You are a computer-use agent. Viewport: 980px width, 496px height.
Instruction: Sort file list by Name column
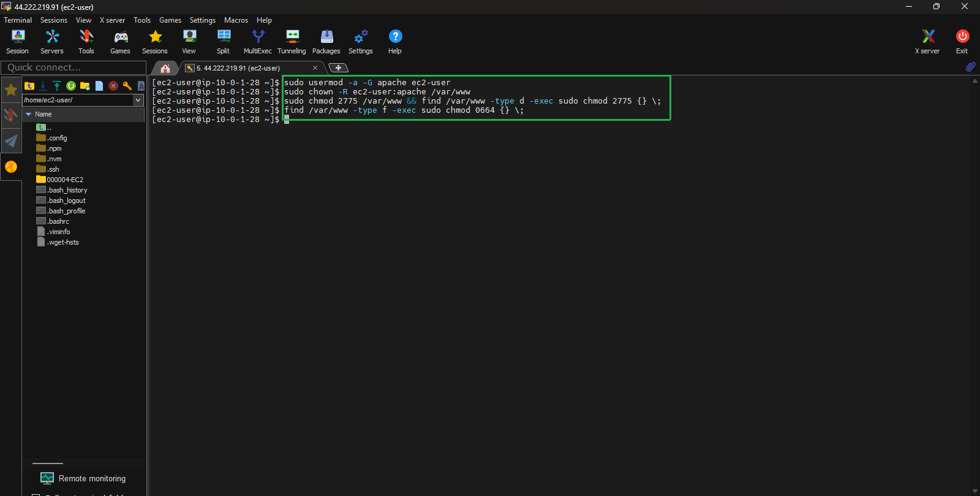84,114
